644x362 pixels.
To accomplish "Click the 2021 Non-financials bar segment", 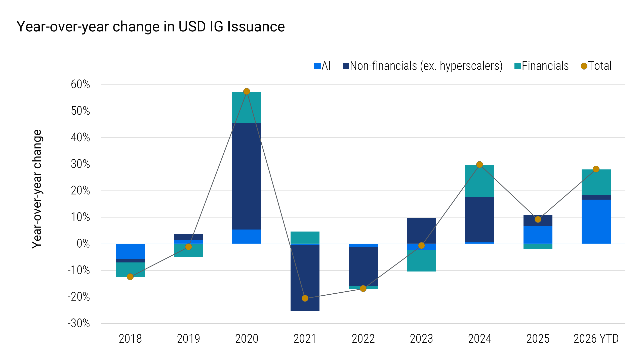I will point(305,278).
